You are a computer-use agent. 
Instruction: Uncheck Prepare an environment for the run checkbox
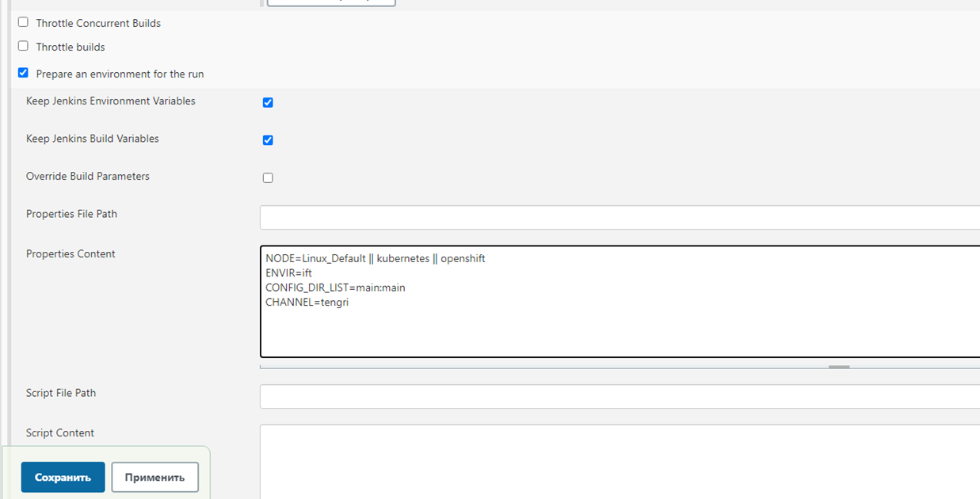point(23,73)
